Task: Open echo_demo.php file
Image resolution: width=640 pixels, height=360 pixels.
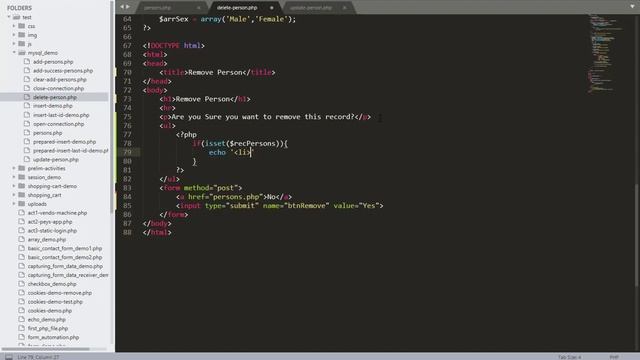Action: click(47, 320)
